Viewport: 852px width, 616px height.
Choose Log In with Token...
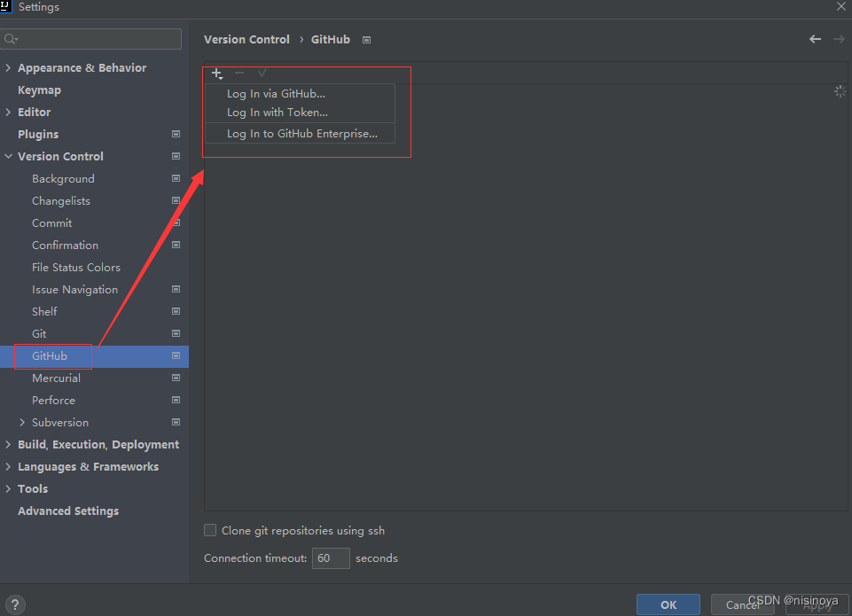[x=300, y=113]
